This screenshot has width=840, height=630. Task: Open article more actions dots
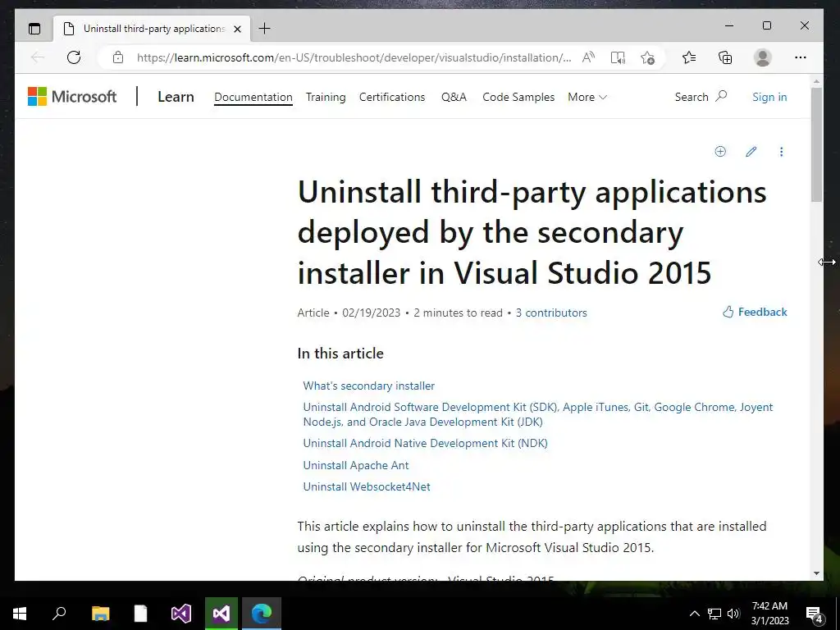click(781, 152)
